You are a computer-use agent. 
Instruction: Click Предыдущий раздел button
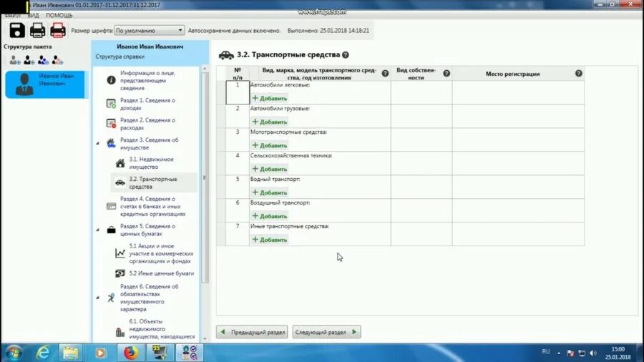pyautogui.click(x=252, y=332)
